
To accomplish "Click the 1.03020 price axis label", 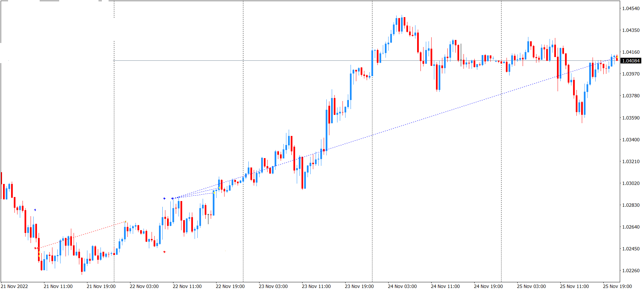I will point(631,183).
